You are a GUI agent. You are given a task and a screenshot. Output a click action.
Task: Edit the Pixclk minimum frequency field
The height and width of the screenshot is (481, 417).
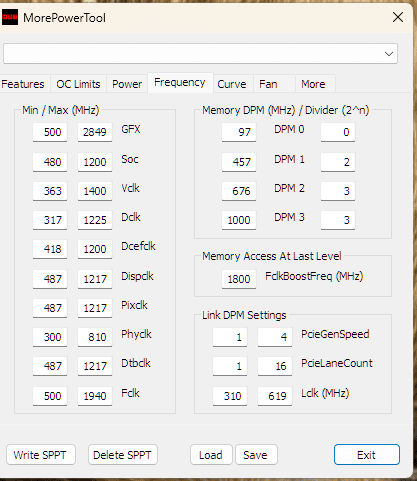(x=50, y=308)
